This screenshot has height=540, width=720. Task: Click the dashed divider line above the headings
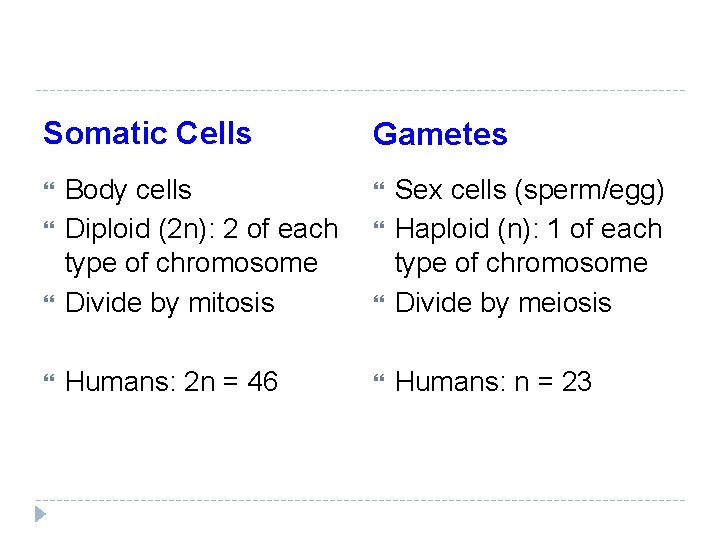(360, 91)
